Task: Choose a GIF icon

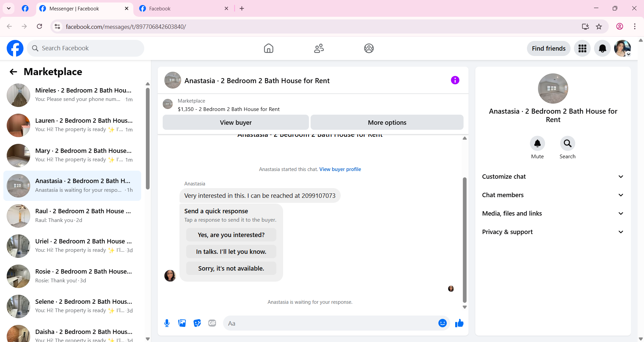Action: coord(212,323)
